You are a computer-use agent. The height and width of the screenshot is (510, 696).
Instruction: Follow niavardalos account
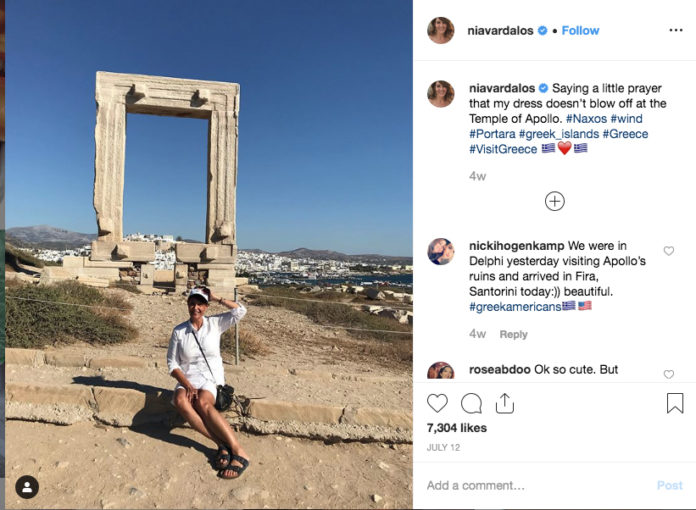580,31
